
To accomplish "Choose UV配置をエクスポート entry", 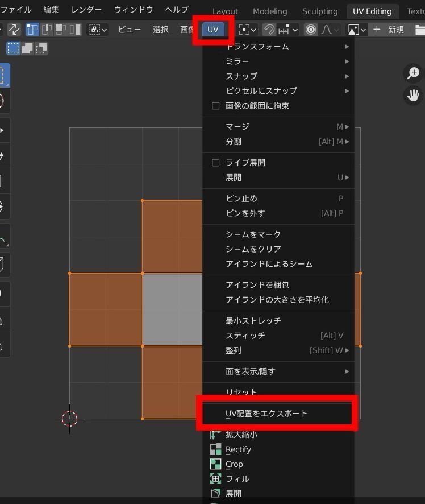I will tap(278, 414).
